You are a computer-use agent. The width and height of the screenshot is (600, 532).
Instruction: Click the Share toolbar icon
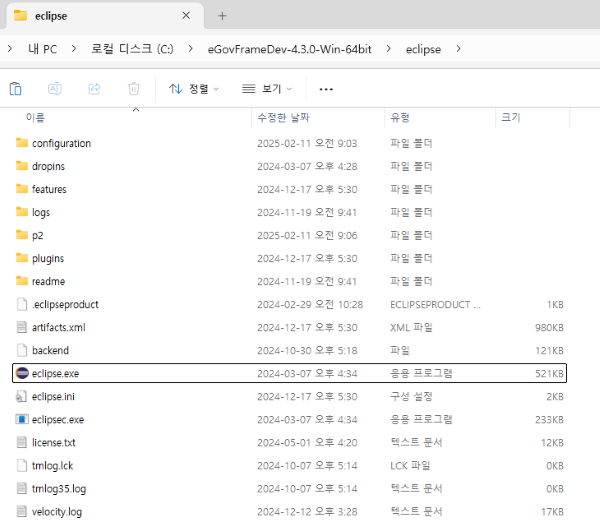pos(95,89)
